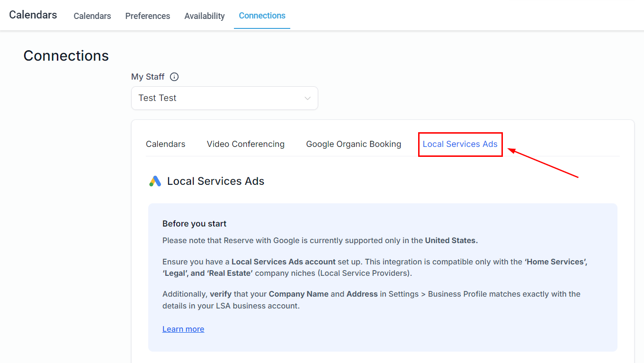Expand the My Staff dropdown chevron
This screenshot has width=644, height=363.
coord(307,98)
